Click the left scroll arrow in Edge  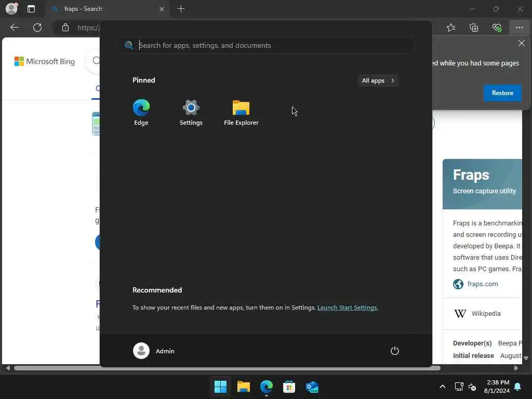pyautogui.click(x=8, y=368)
